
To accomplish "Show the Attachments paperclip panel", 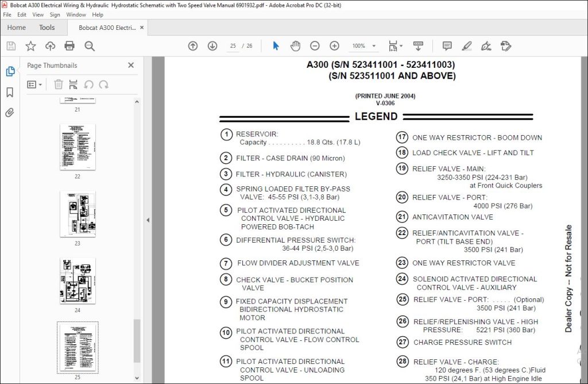I will coord(10,112).
